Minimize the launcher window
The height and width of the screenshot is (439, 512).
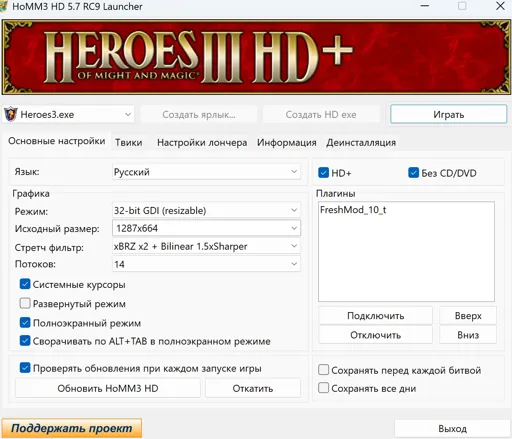(x=425, y=6)
